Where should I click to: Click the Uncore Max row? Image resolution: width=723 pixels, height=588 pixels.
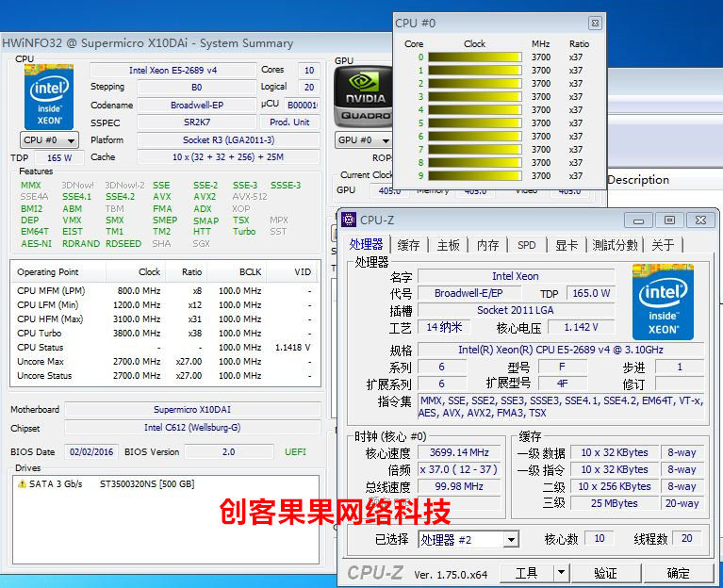point(165,361)
